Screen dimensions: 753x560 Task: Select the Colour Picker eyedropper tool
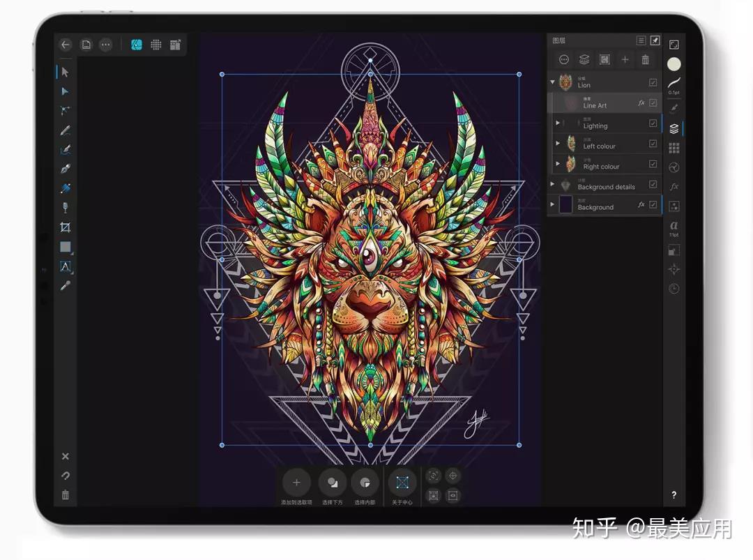point(66,286)
